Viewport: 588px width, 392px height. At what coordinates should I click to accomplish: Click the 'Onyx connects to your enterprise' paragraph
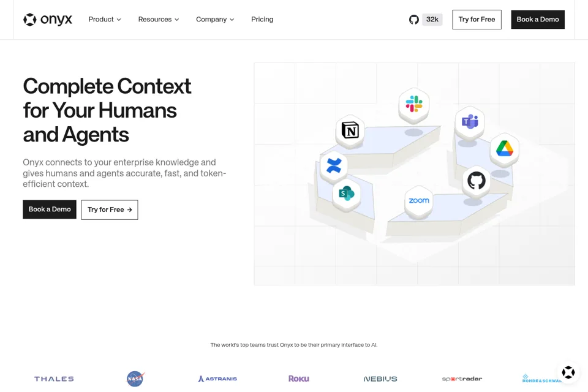(x=124, y=173)
